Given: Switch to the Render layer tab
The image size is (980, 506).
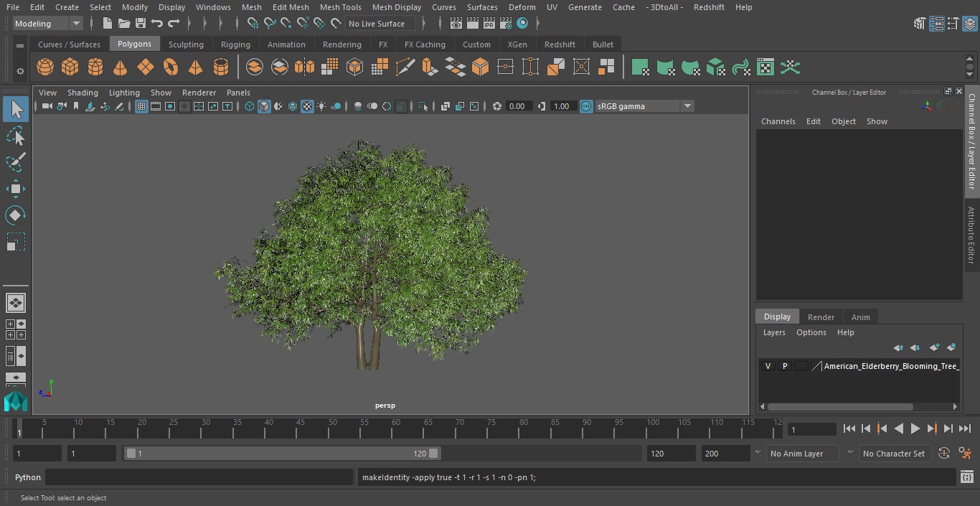Looking at the screenshot, I should pyautogui.click(x=821, y=317).
